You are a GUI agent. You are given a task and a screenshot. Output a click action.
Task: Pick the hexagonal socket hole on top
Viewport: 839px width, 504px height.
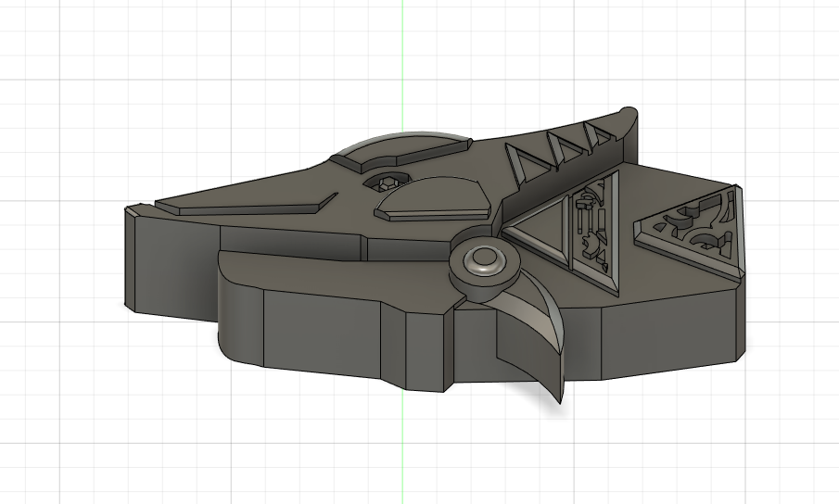[388, 183]
